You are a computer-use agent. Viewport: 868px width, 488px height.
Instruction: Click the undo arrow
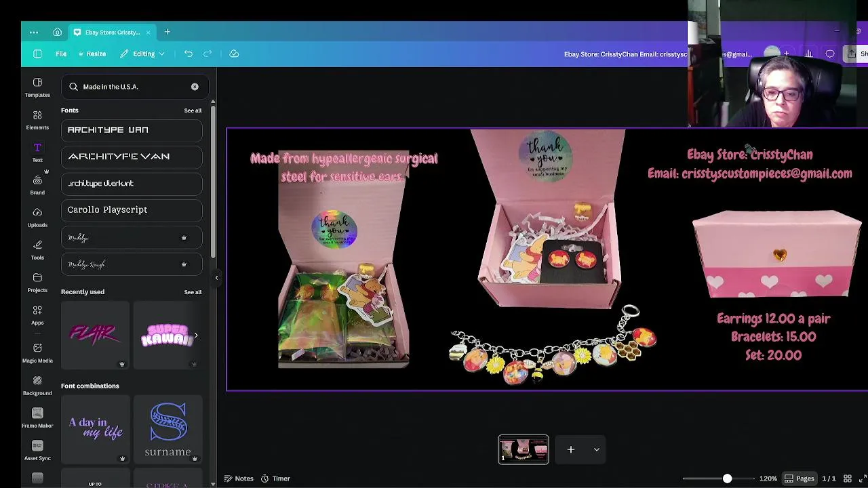[189, 54]
